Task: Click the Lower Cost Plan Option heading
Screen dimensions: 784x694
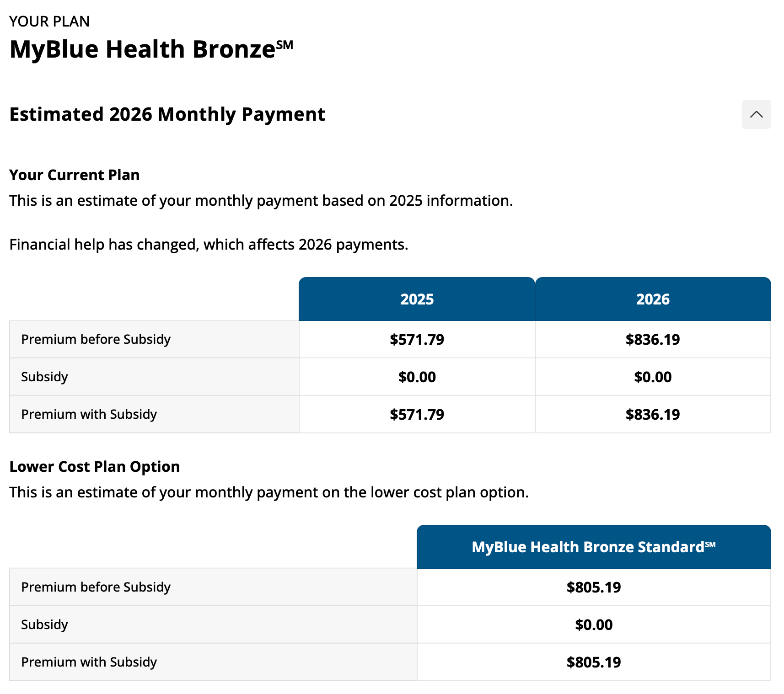Action: [95, 467]
